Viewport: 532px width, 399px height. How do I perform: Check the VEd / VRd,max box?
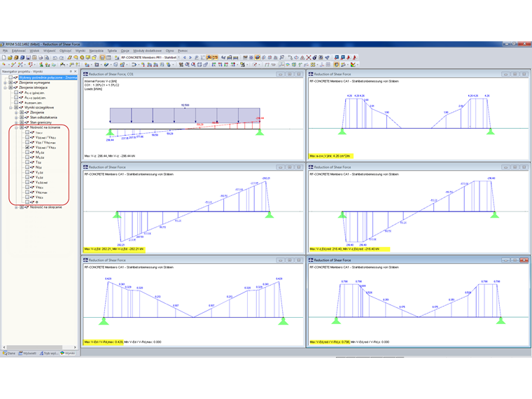coord(27,143)
